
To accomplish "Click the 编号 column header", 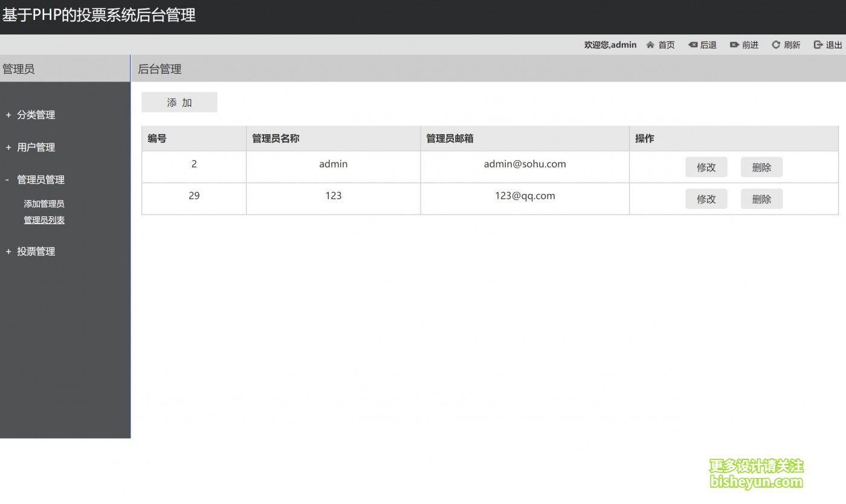I will [x=194, y=138].
